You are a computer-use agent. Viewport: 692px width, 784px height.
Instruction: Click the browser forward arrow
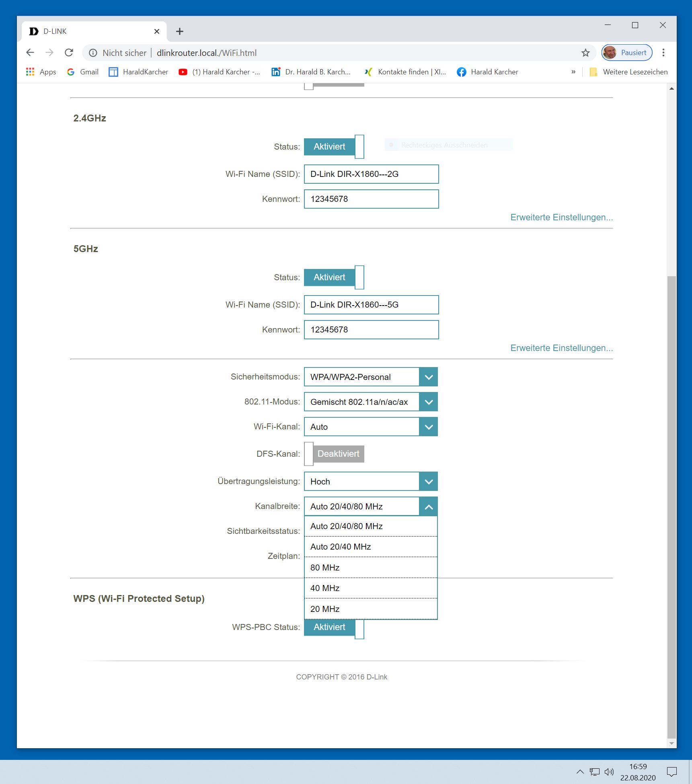[49, 53]
